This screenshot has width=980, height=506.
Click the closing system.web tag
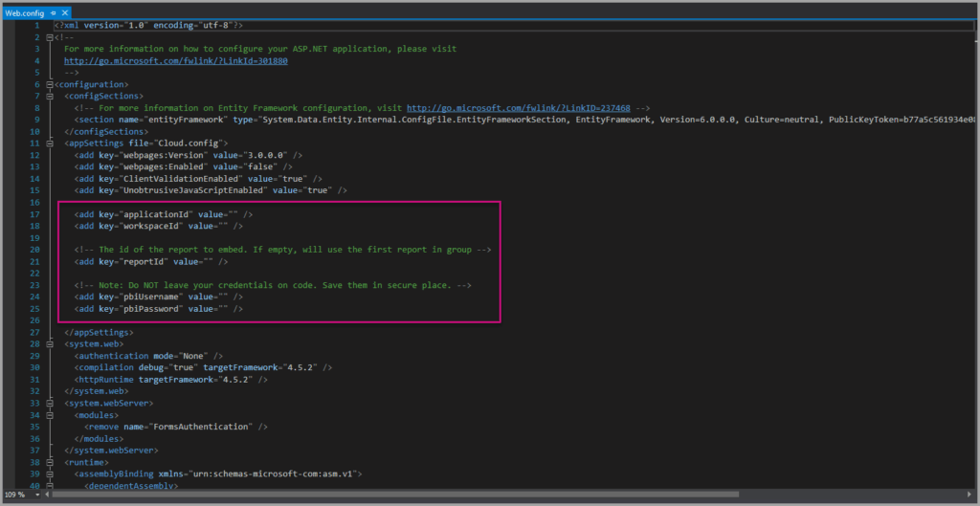[97, 391]
